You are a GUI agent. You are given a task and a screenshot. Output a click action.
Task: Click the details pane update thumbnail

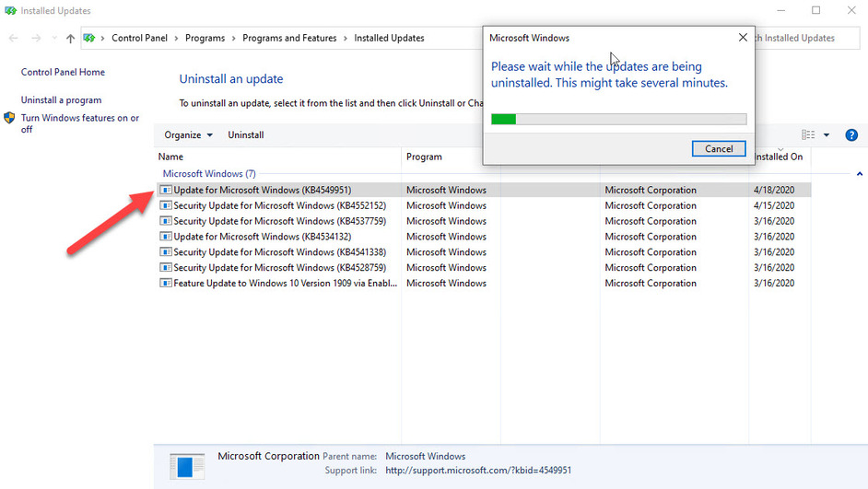tap(187, 466)
